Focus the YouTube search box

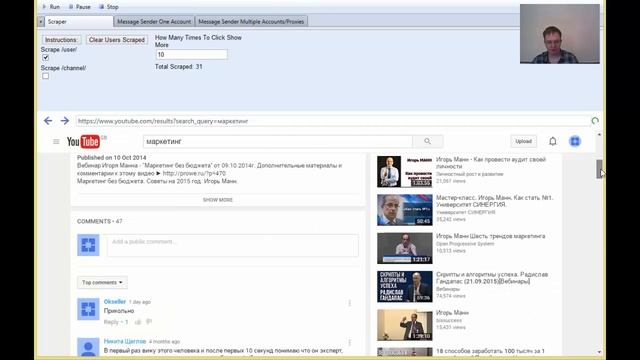click(278, 142)
